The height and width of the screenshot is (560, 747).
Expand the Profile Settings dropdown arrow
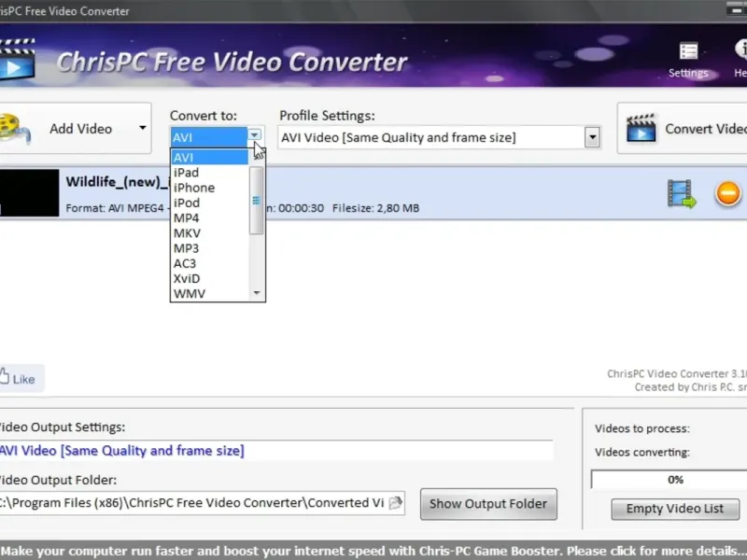point(592,137)
